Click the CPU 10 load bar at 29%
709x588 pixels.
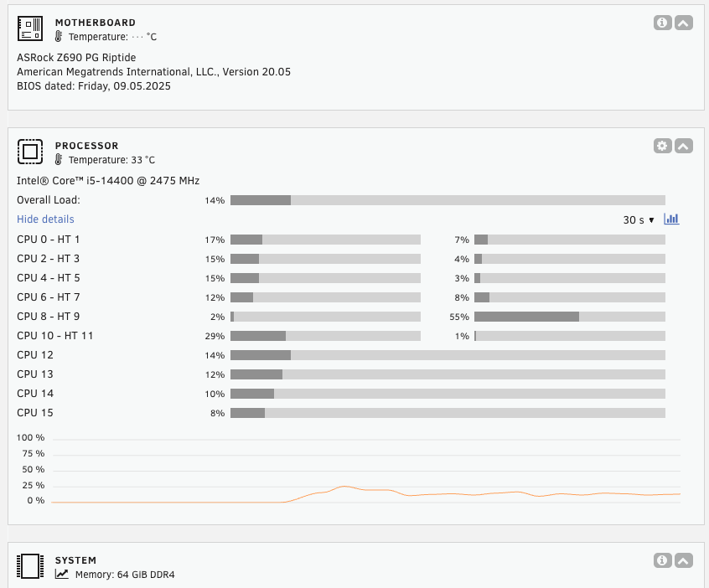click(x=325, y=336)
